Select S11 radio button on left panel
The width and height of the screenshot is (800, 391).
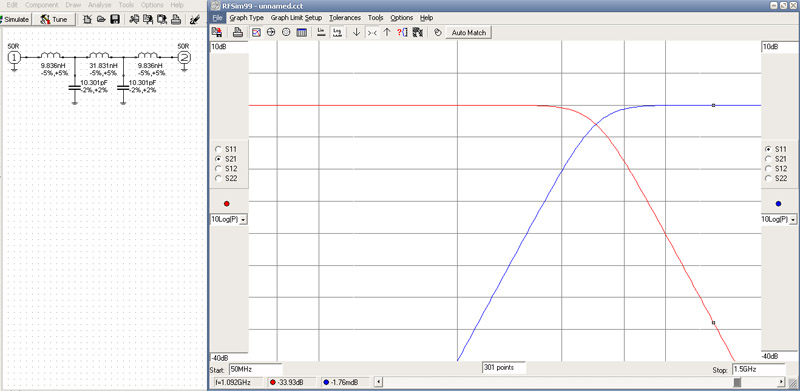point(219,149)
